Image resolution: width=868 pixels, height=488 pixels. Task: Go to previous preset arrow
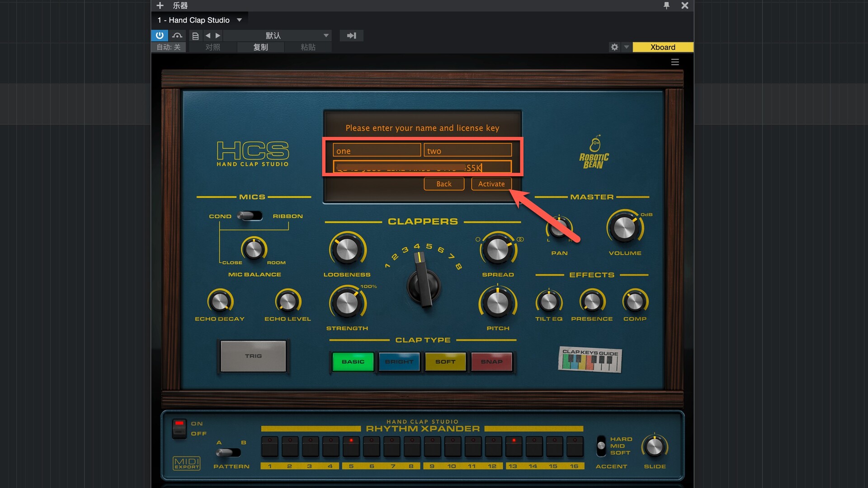208,35
